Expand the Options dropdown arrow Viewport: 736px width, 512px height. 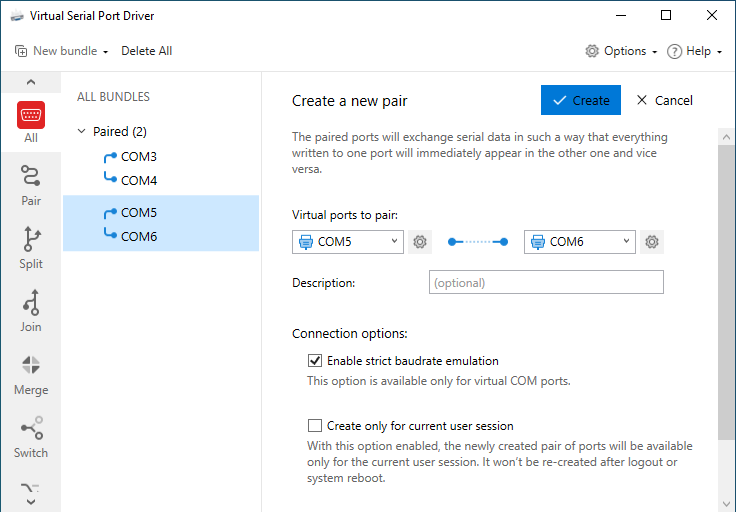[x=655, y=52]
